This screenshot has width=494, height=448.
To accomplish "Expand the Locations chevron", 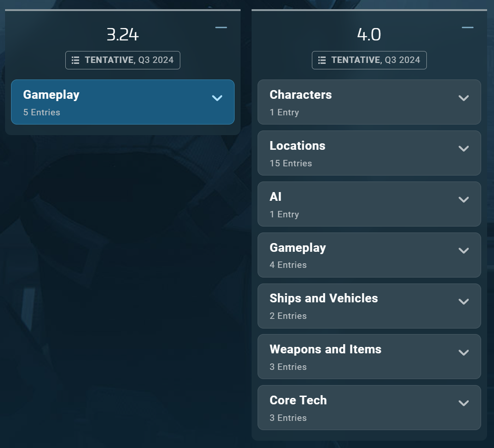I will 464,148.
